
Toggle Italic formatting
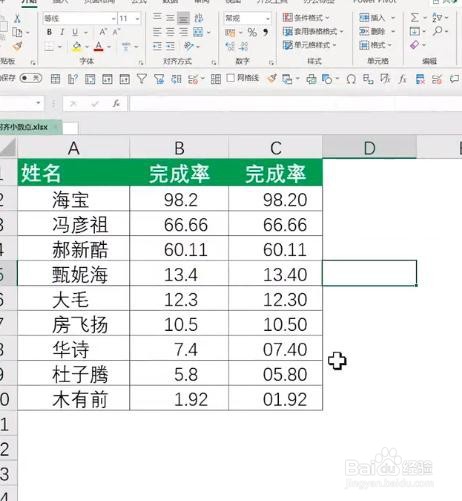point(62,32)
